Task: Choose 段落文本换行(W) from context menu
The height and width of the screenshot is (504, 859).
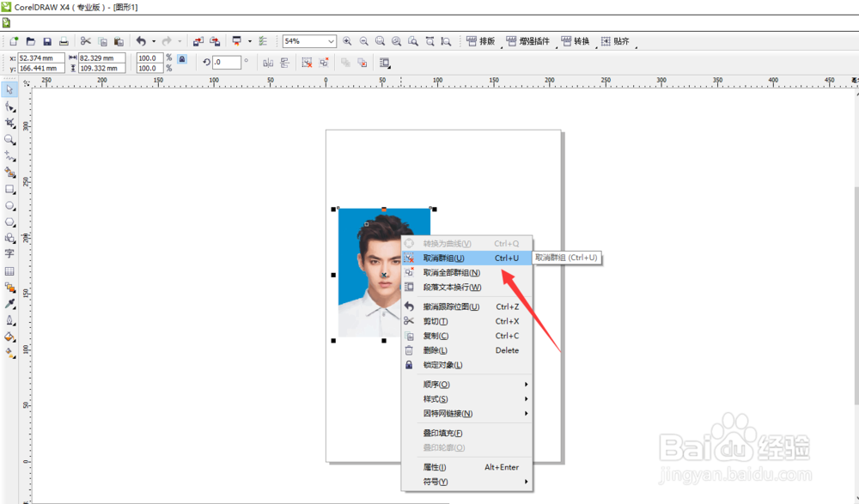Action: click(x=467, y=287)
